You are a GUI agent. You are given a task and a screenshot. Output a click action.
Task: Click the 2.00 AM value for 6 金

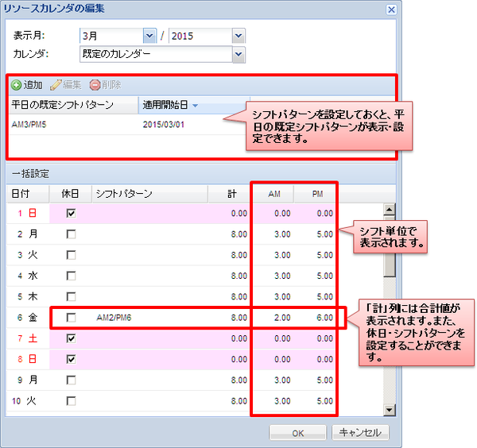coord(282,318)
